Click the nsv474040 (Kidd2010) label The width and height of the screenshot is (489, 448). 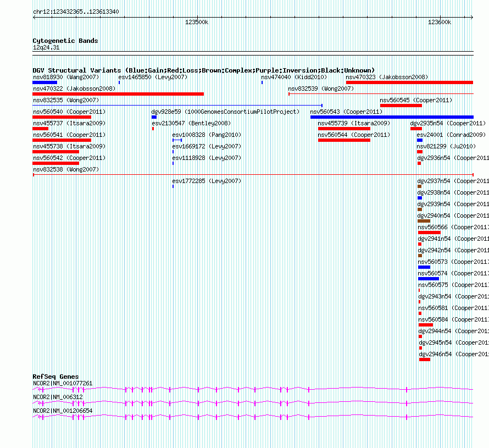(x=294, y=77)
